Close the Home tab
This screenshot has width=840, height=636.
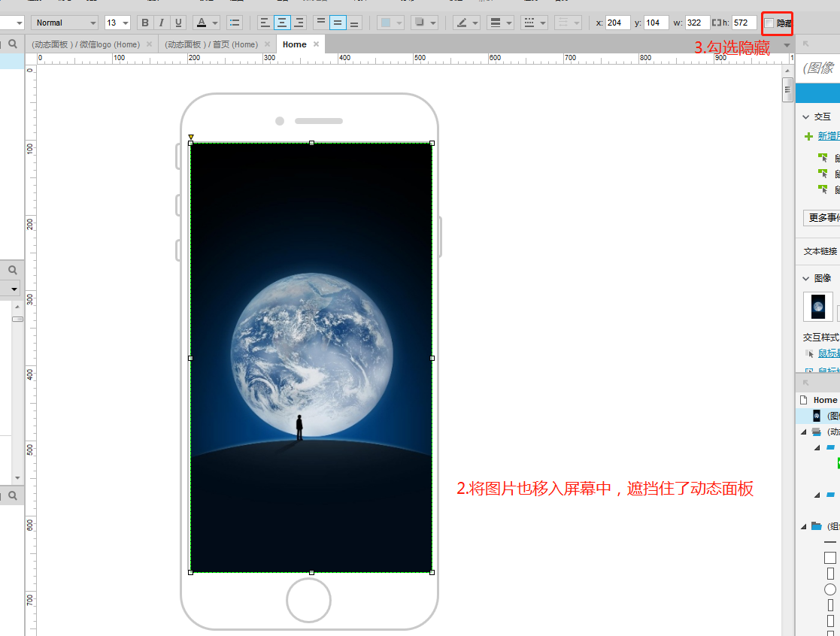pos(316,44)
